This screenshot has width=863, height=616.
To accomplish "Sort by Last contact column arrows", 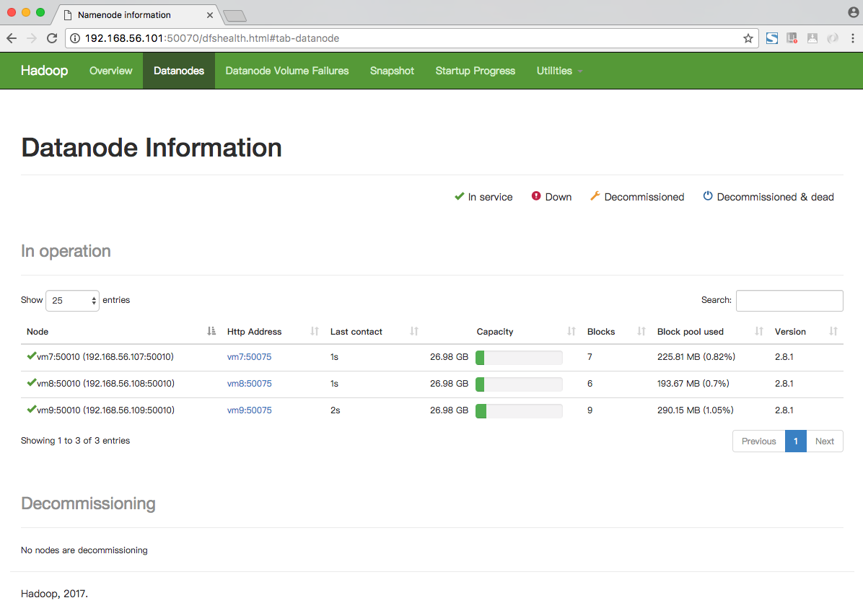I will (414, 332).
